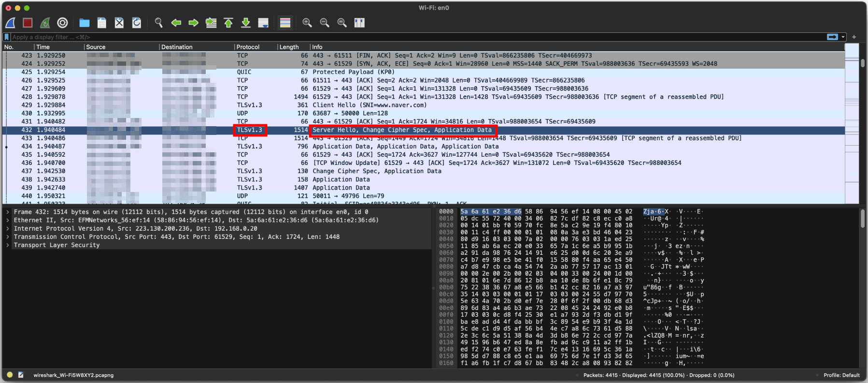Expand Frame 432 details row
868x383 pixels.
tap(8, 212)
